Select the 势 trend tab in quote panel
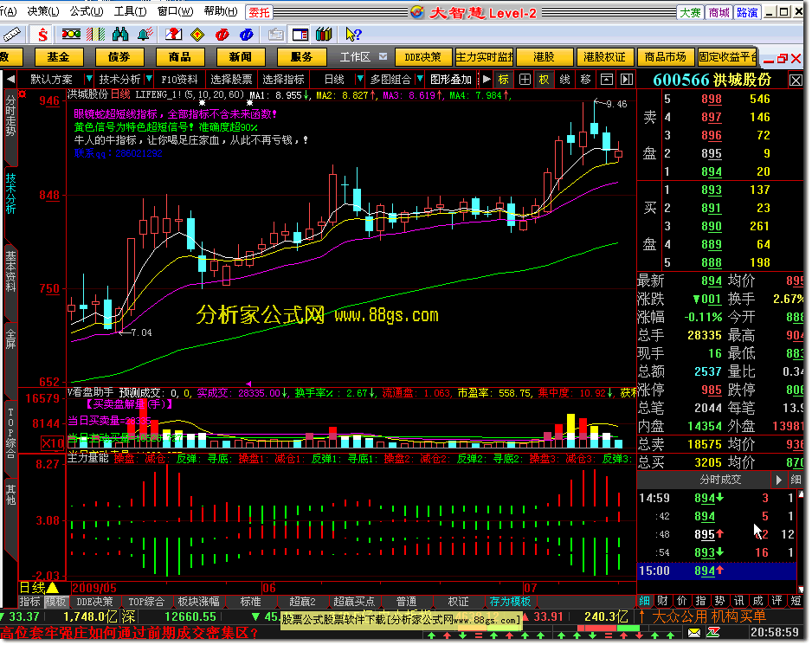Screen dimensions: 812x645 pos(720,601)
